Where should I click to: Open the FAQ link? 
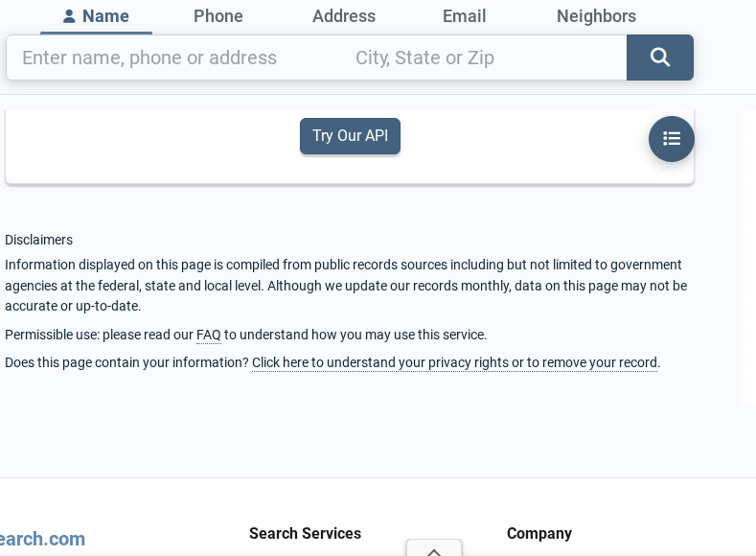coord(209,335)
